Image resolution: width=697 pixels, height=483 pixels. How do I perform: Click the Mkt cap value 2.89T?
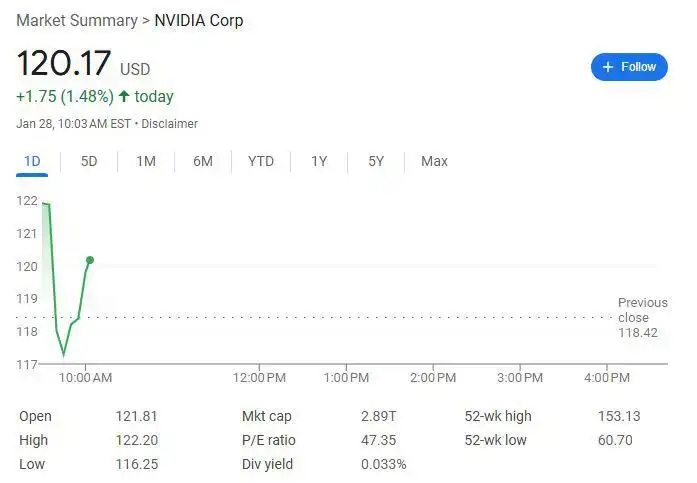tap(378, 416)
